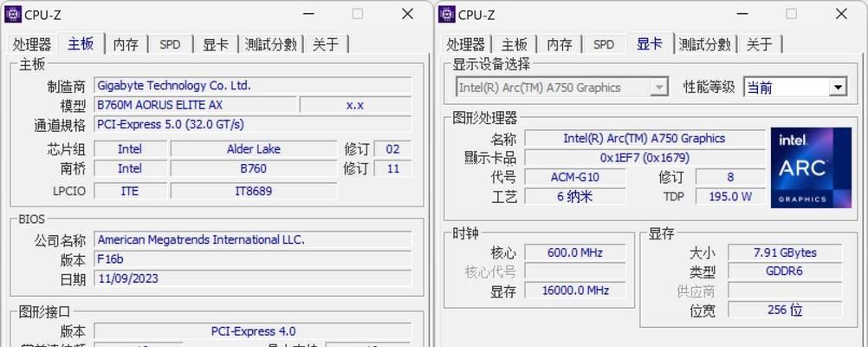Click the chipset revision value 02
868x347 pixels.
[x=393, y=148]
